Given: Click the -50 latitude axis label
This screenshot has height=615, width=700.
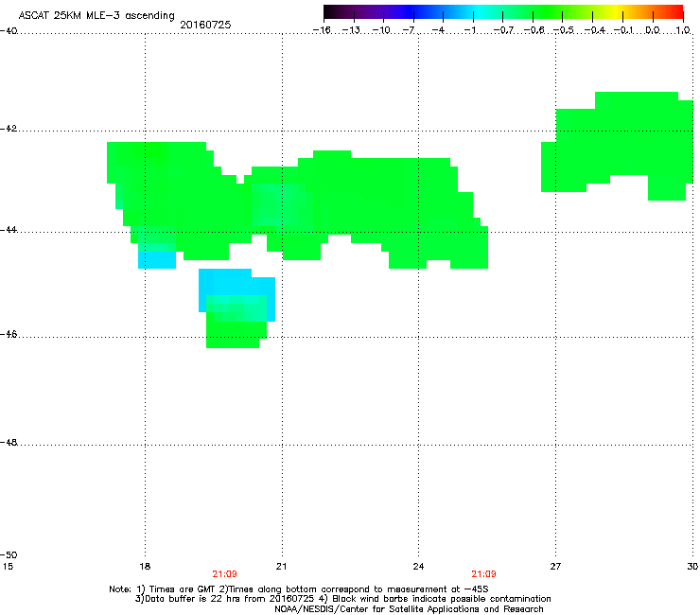Looking at the screenshot, I should coord(9,554).
